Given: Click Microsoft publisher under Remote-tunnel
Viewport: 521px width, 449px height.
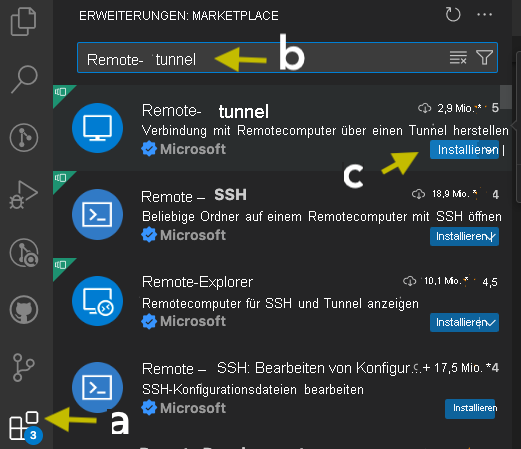Looking at the screenshot, I should [193, 149].
